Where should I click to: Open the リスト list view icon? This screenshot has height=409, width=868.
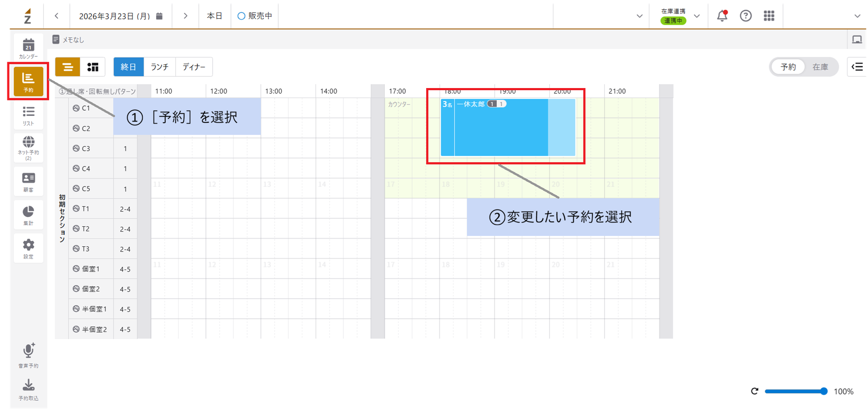pyautogui.click(x=28, y=115)
